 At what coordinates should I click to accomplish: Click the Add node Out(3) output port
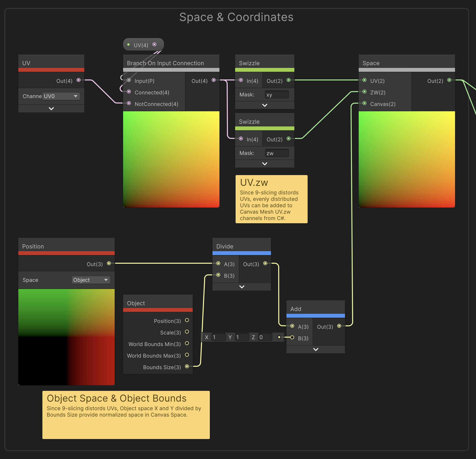(339, 326)
